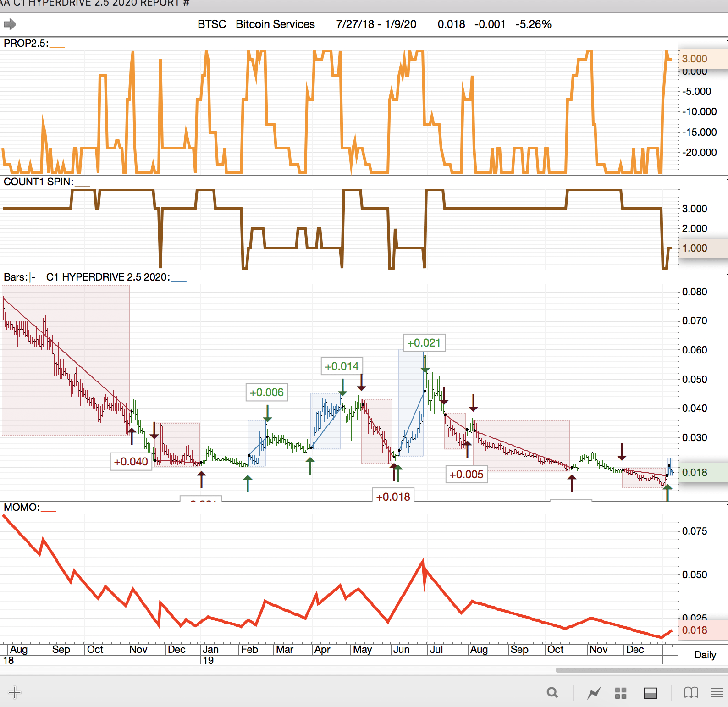Click the Daily interval button
The height and width of the screenshot is (707, 728).
coord(705,655)
